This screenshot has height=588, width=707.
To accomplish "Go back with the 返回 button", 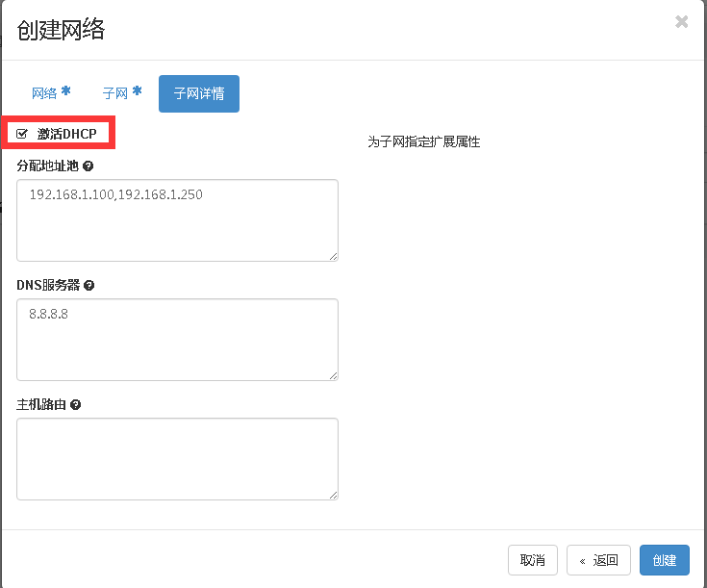I will tap(598, 560).
